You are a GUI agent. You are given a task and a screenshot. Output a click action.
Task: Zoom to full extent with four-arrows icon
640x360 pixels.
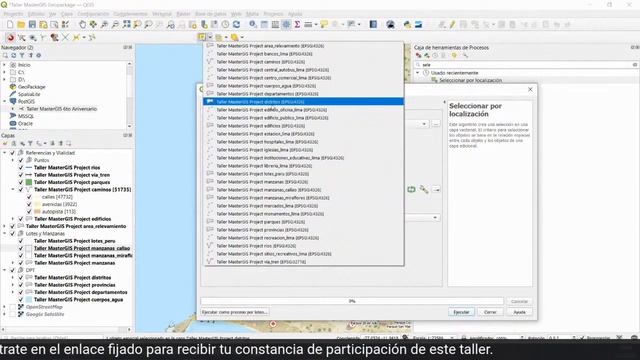coord(127,24)
